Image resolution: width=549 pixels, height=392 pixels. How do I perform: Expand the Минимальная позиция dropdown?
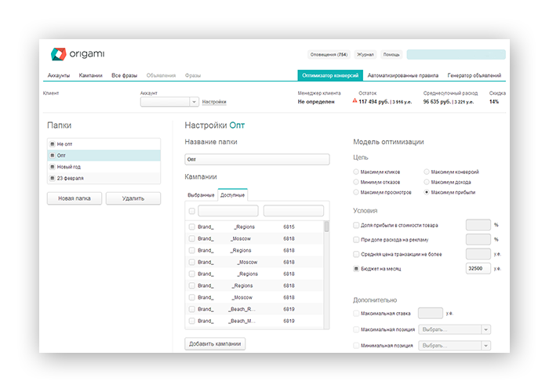click(x=485, y=346)
